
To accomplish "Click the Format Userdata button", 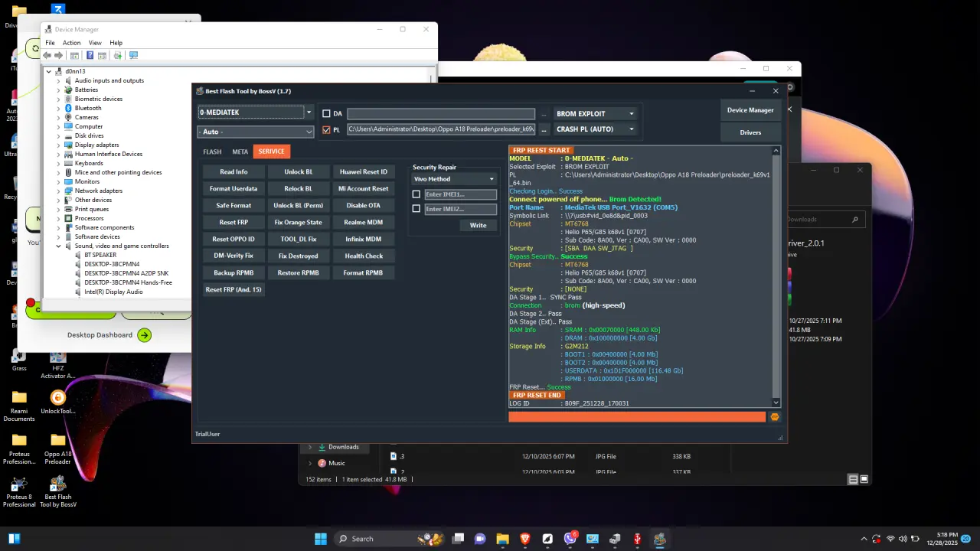I will [234, 188].
